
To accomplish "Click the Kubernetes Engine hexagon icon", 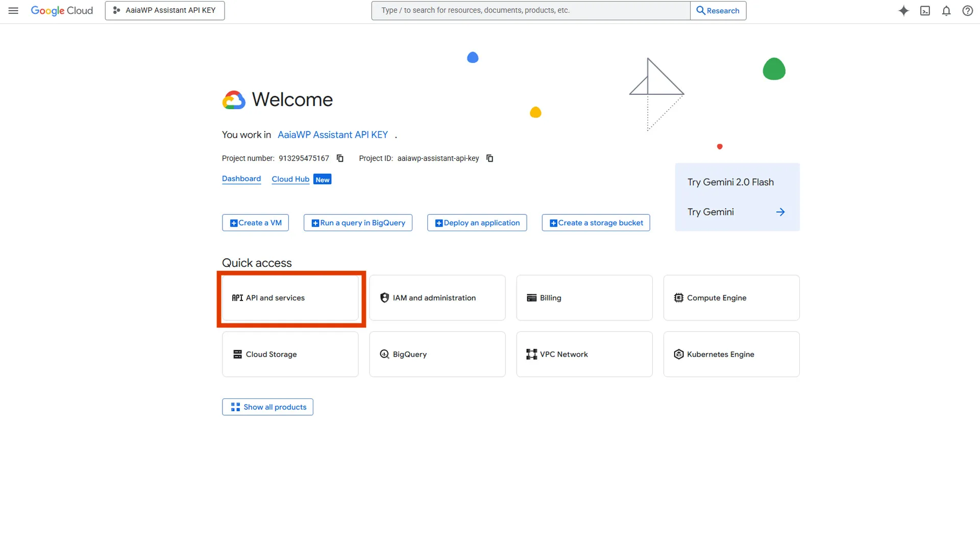I will point(678,354).
